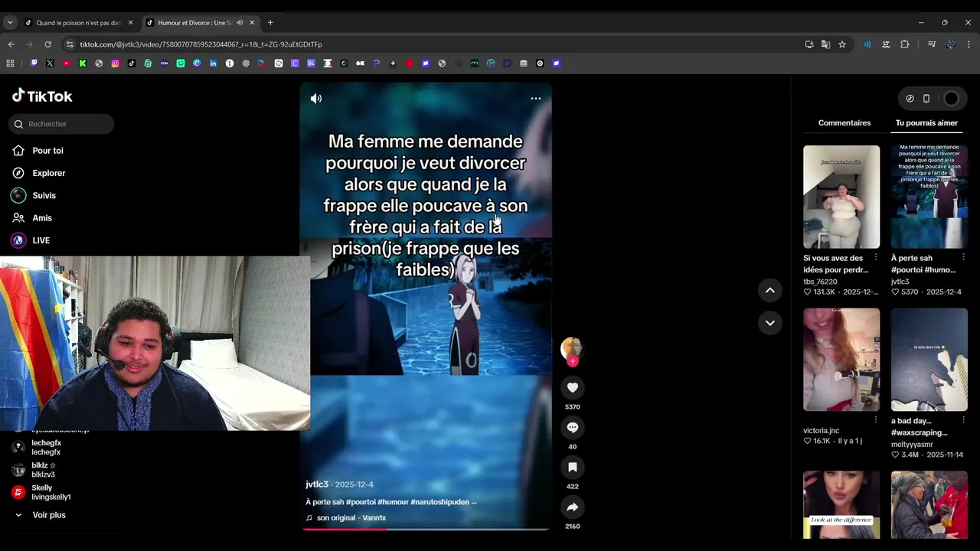This screenshot has width=980, height=551.
Task: Open son original - Vann1x sound
Action: coord(351,518)
